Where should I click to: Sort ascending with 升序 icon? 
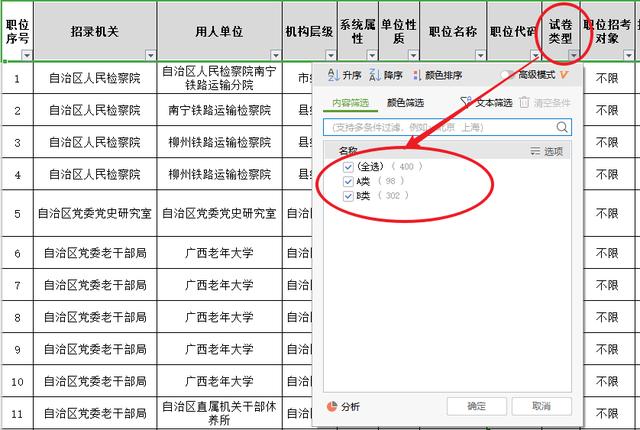click(333, 75)
